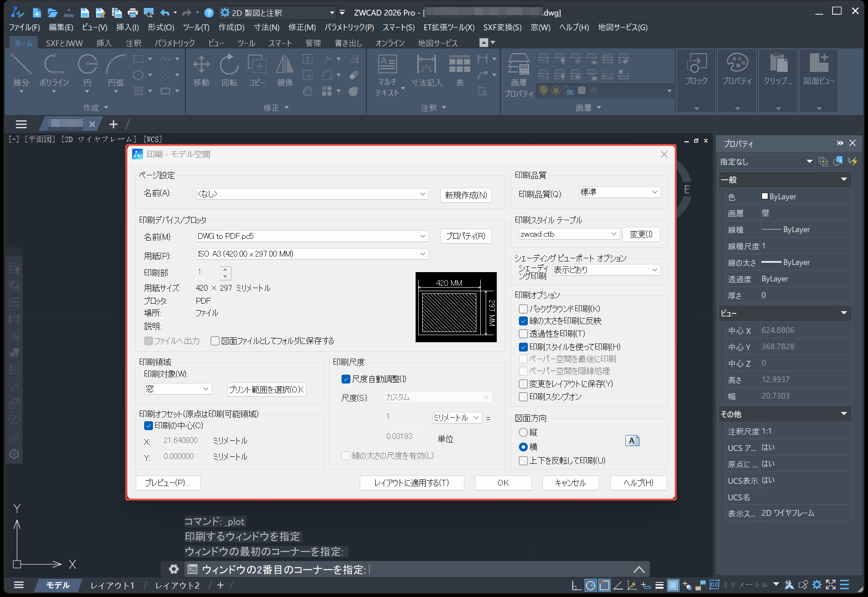This screenshot has width=868, height=597.
Task: Open the ET拡張ツール(X) menu
Action: [449, 28]
